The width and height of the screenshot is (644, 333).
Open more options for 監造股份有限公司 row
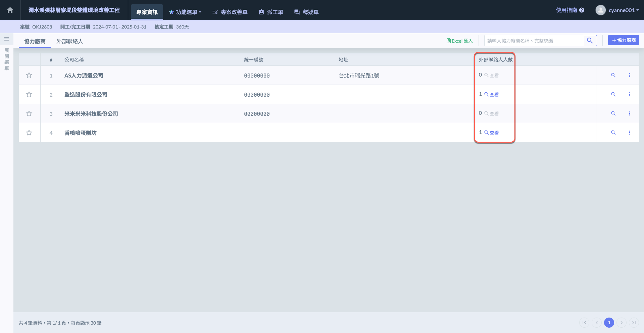coord(629,94)
